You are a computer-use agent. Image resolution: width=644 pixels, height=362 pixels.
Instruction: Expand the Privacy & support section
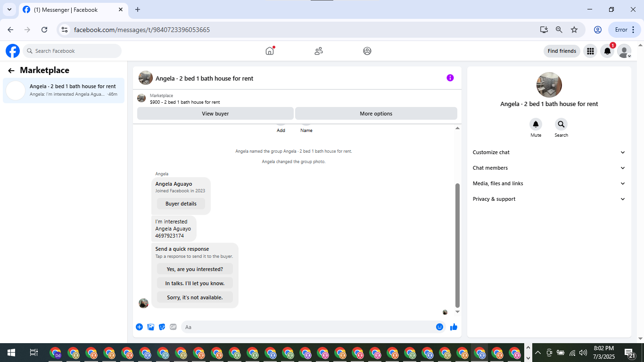click(549, 199)
